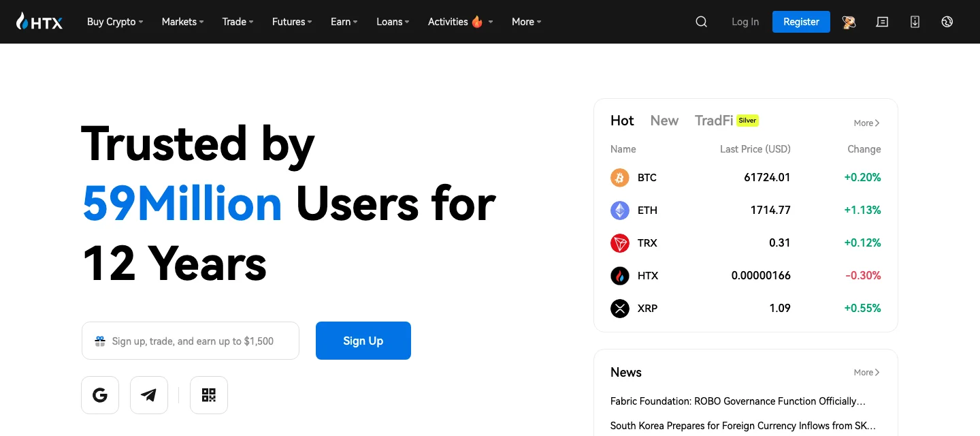Image resolution: width=980 pixels, height=436 pixels.
Task: Switch to the TradFi tab
Action: click(x=713, y=121)
